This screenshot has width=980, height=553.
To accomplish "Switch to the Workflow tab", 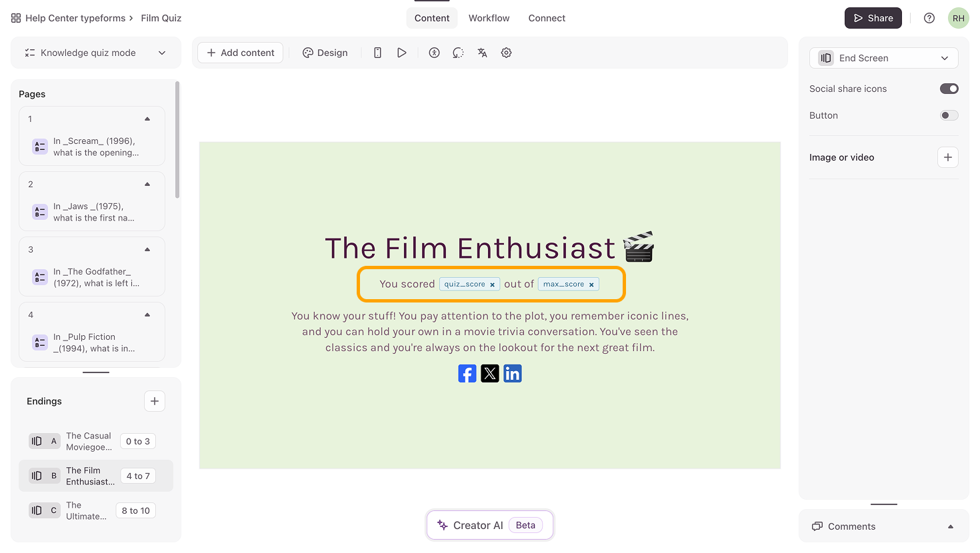I will tap(489, 18).
